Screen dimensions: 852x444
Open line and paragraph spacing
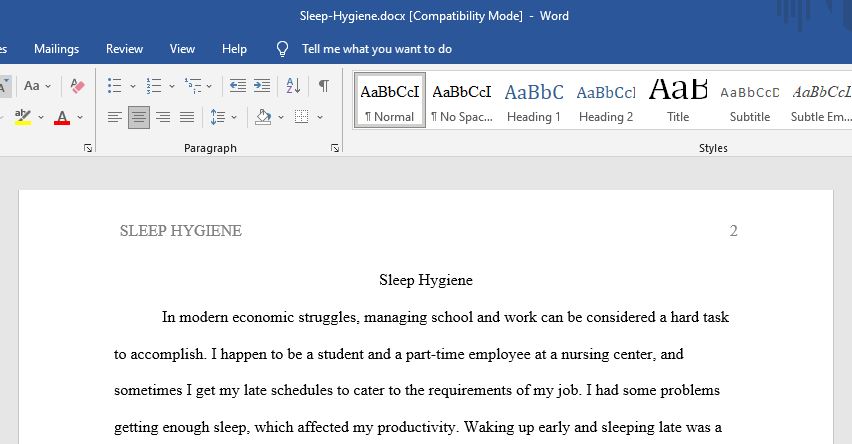coord(218,117)
